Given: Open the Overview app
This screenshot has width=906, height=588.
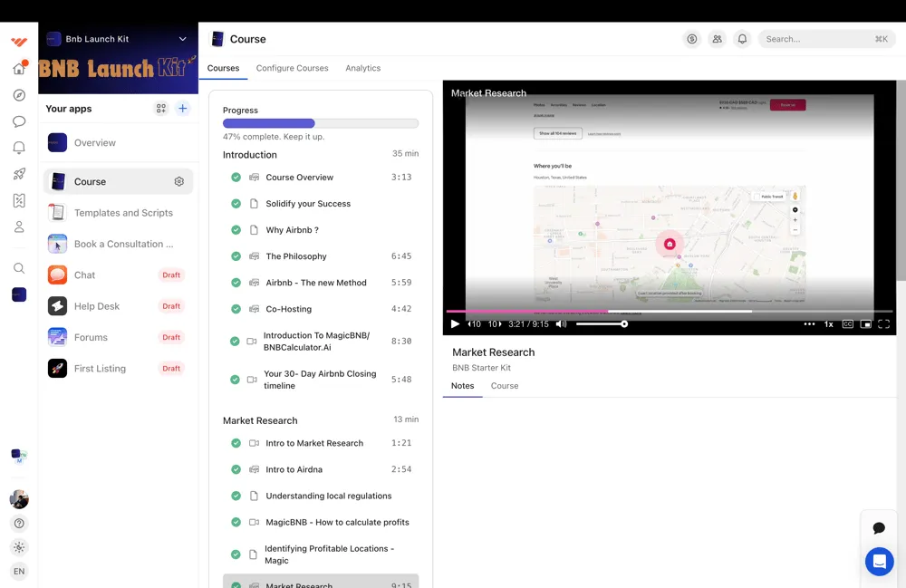Looking at the screenshot, I should [x=119, y=142].
